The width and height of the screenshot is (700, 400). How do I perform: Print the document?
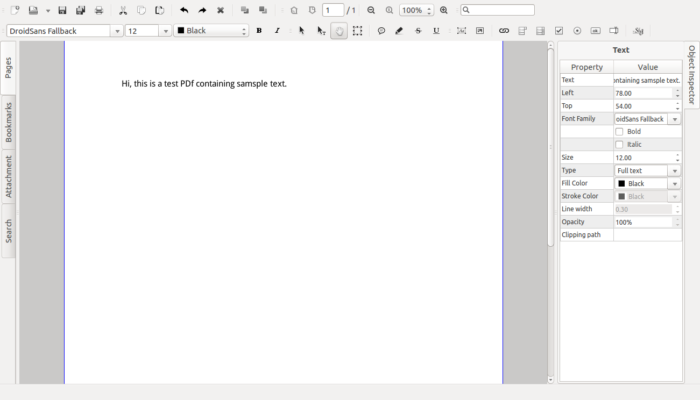(x=99, y=10)
